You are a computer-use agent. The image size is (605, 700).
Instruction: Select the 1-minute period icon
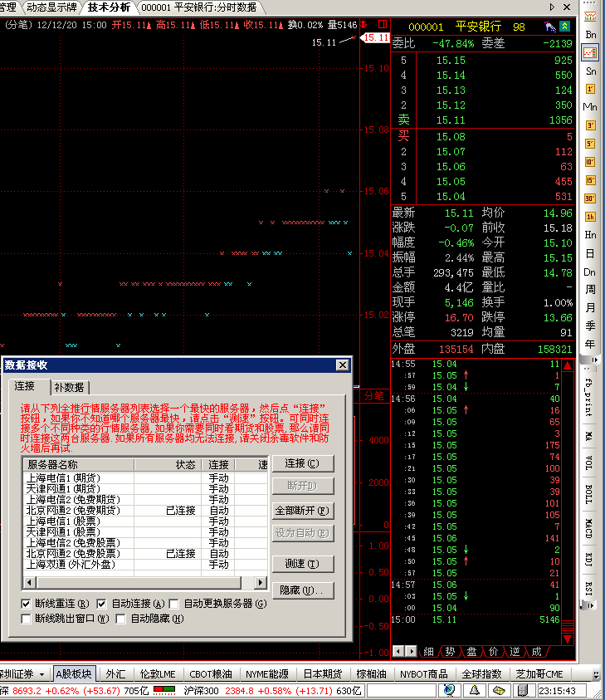[590, 89]
